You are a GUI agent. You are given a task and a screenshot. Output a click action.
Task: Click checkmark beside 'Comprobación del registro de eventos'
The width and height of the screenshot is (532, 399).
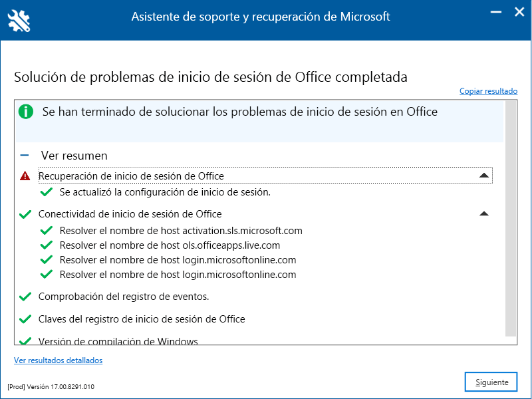click(x=25, y=297)
